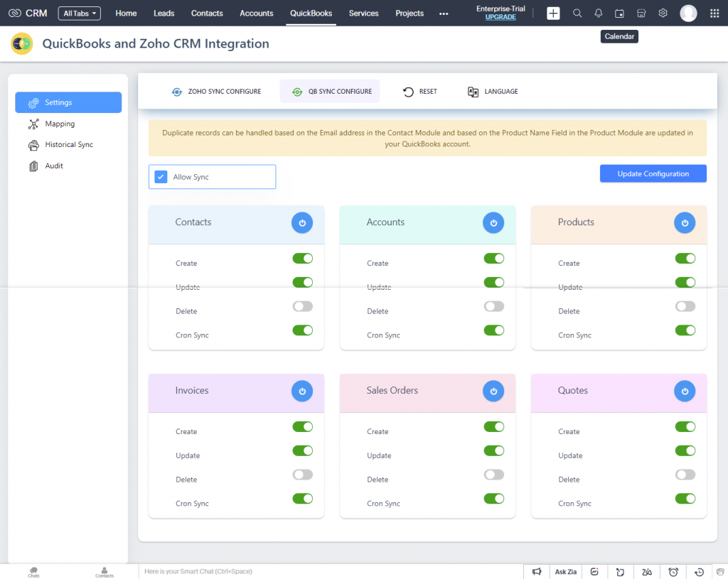Expand the more tabs ellipsis menu
The width and height of the screenshot is (728, 579).
pyautogui.click(x=444, y=13)
